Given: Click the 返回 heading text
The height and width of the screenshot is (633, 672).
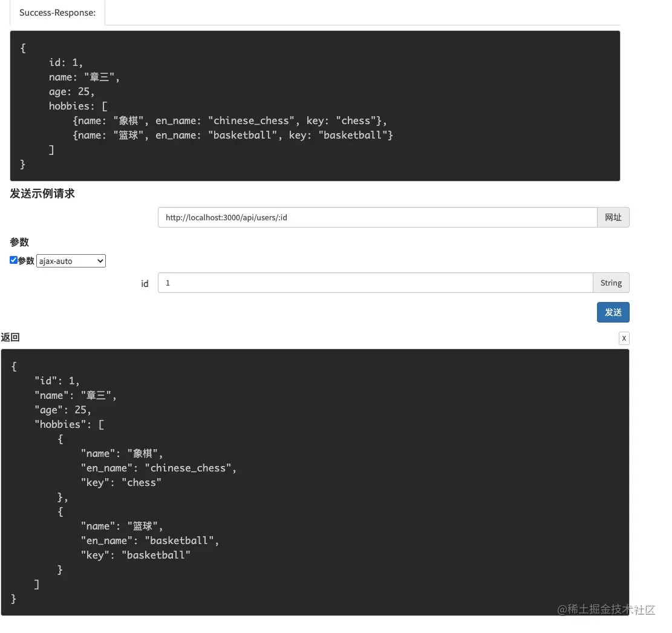Looking at the screenshot, I should click(x=10, y=337).
